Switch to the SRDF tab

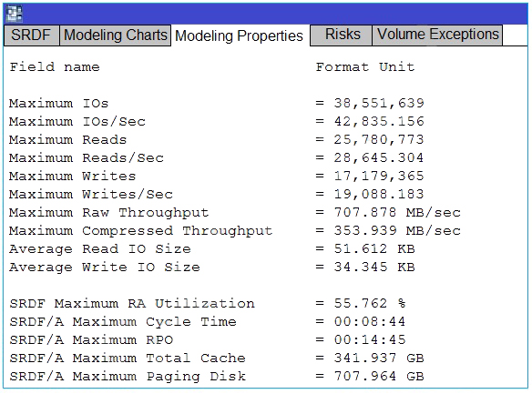(x=31, y=35)
